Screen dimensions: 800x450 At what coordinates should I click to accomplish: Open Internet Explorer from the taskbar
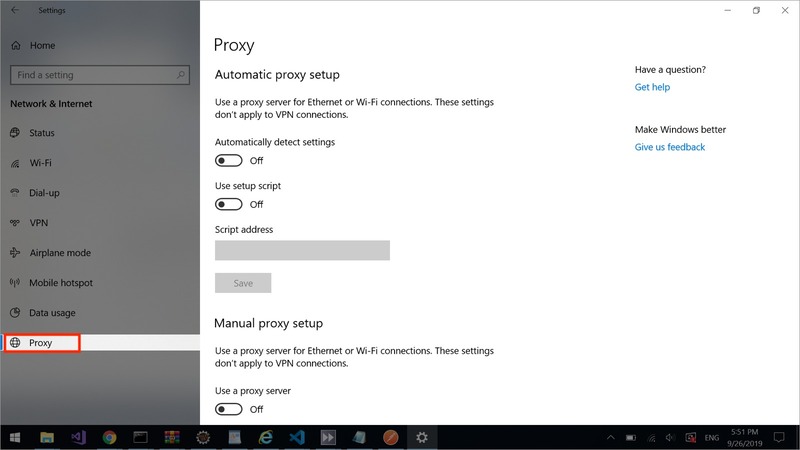tap(266, 437)
